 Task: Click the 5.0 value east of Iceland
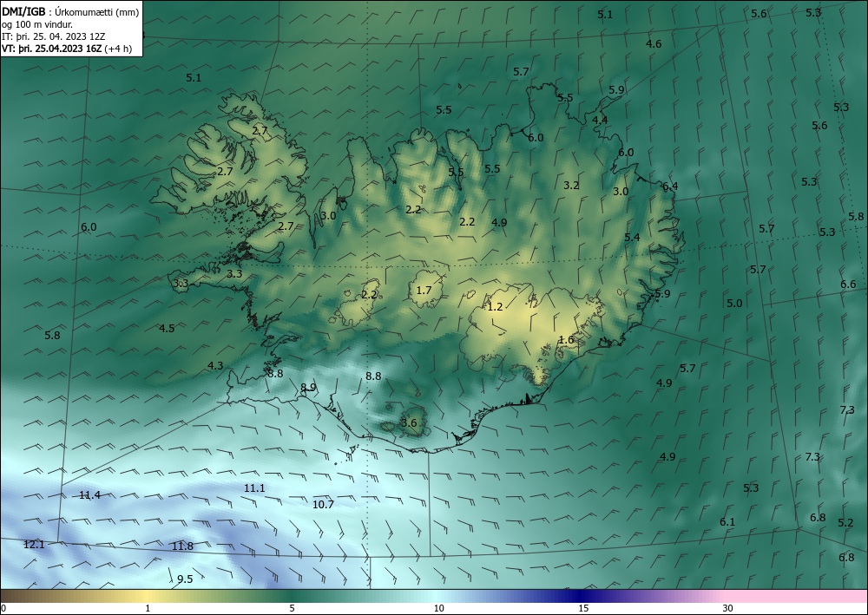click(734, 304)
